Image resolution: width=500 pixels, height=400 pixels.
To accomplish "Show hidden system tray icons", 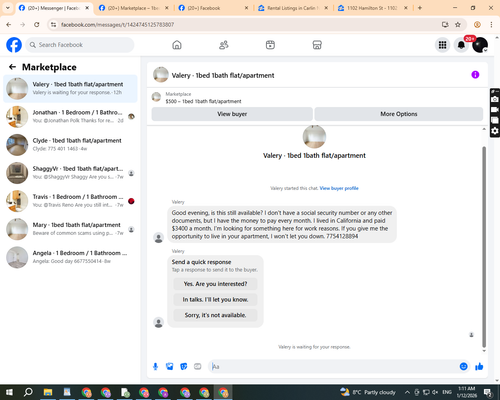I will point(407,392).
